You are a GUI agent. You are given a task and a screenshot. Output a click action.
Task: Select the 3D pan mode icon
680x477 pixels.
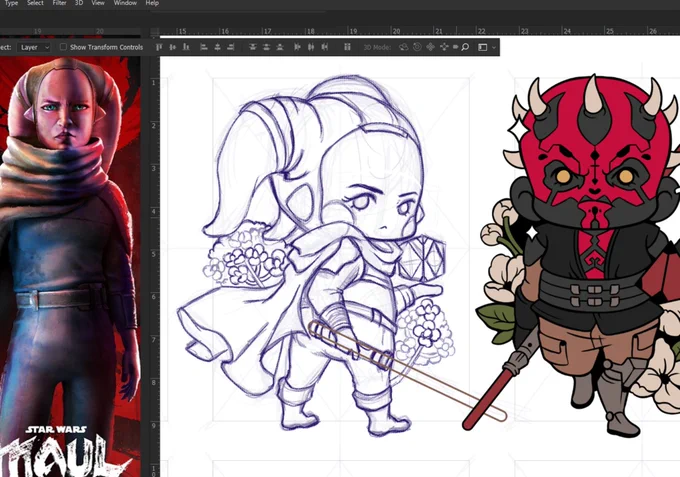(431, 47)
